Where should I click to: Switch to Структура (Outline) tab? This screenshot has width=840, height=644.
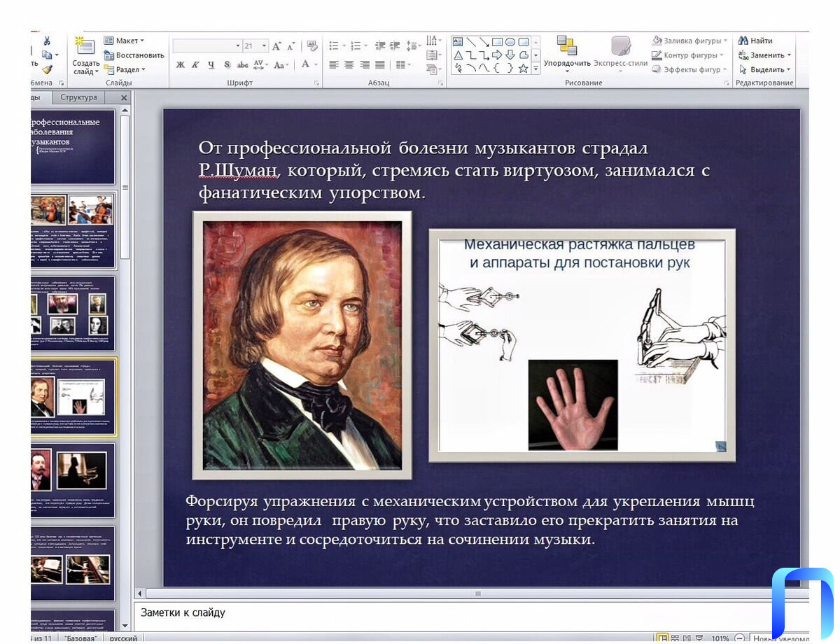pyautogui.click(x=78, y=97)
